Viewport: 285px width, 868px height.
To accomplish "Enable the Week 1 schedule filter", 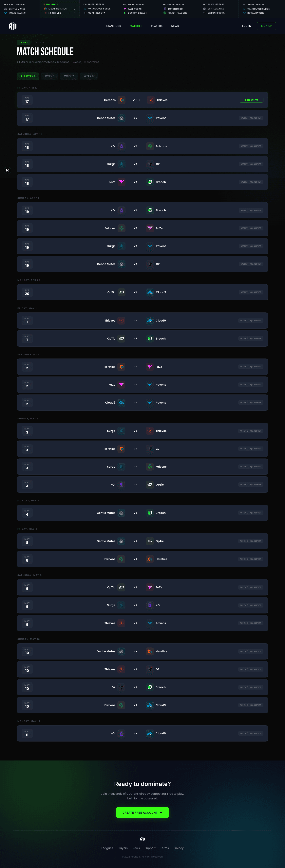I will pos(50,76).
